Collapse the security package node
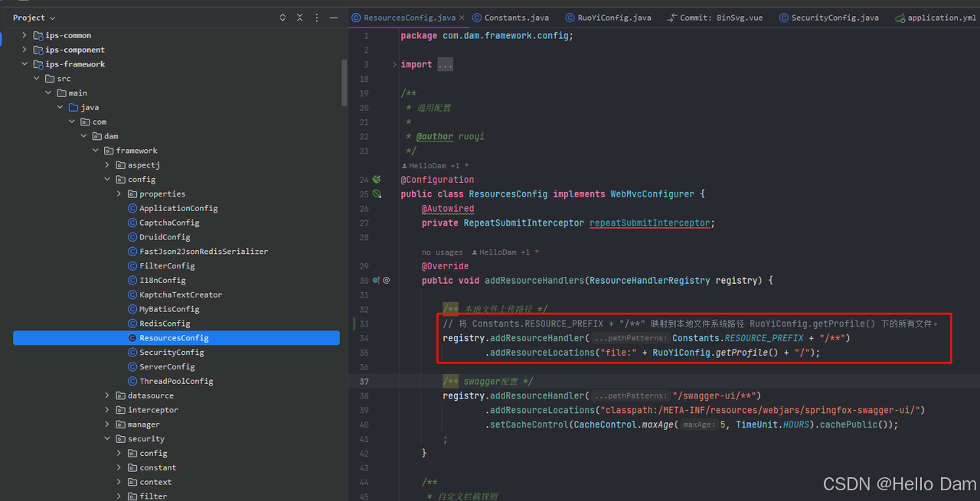 pyautogui.click(x=107, y=439)
